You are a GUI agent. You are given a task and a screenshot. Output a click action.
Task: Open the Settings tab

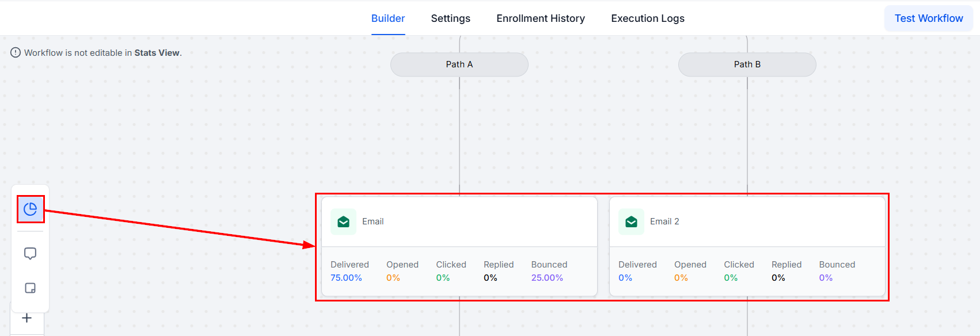(x=451, y=18)
